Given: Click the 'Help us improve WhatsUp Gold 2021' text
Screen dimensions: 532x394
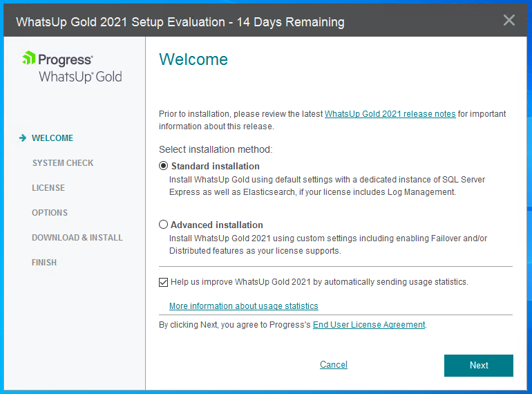Looking at the screenshot, I should click(x=319, y=281).
